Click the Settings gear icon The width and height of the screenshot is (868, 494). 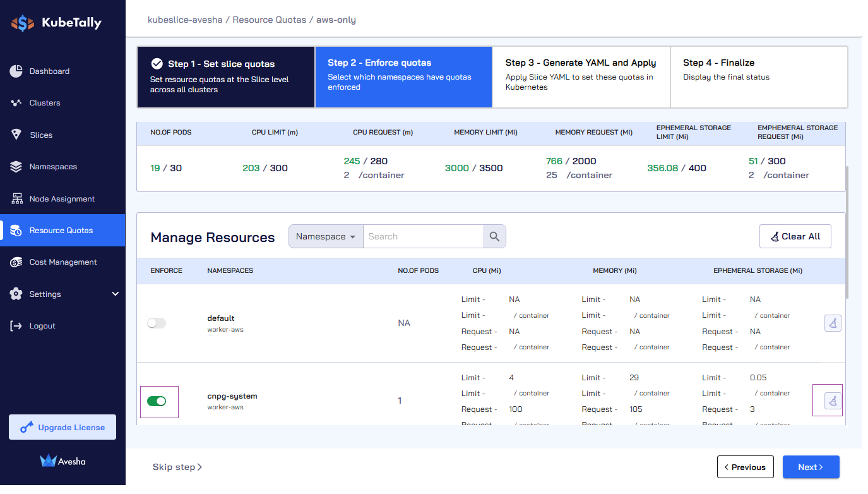(16, 294)
